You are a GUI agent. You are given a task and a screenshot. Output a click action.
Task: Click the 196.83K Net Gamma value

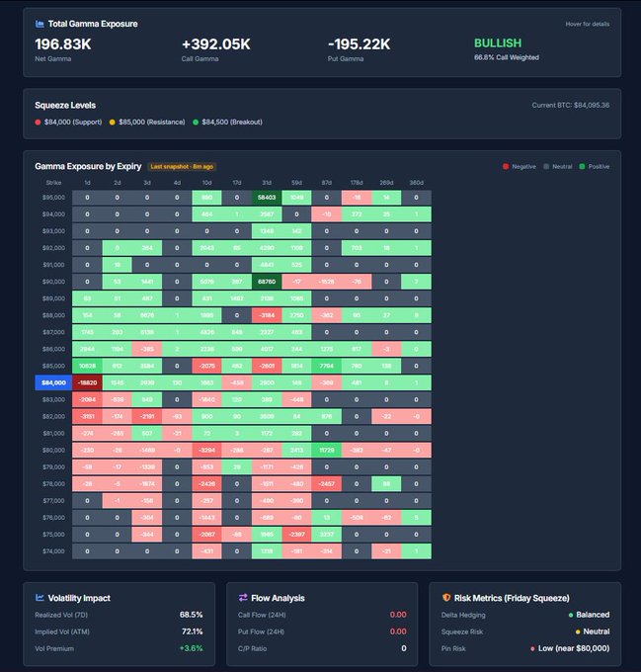(63, 44)
